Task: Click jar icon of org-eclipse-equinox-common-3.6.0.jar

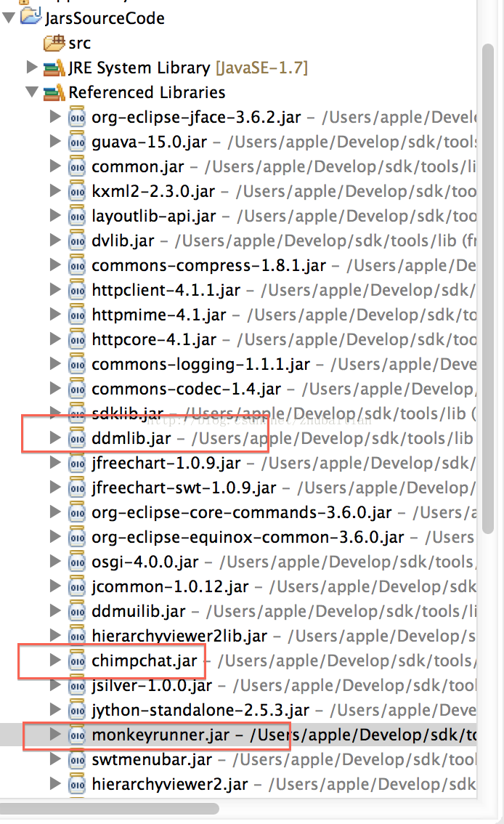Action: click(x=77, y=536)
